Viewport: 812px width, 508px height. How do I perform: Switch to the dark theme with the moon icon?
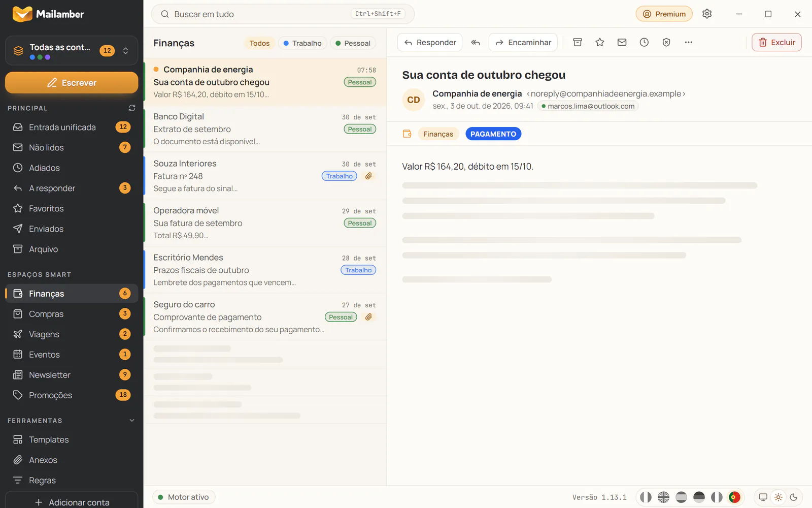coord(794,497)
